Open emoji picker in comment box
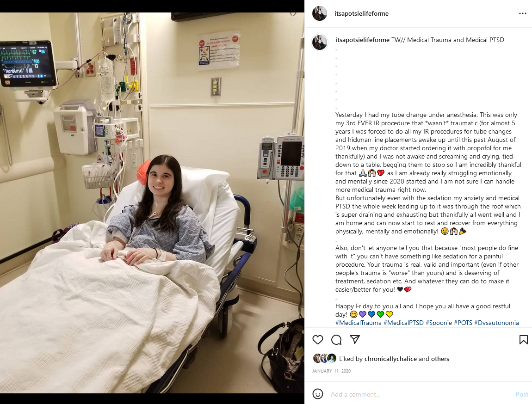The image size is (532, 404). (x=317, y=394)
